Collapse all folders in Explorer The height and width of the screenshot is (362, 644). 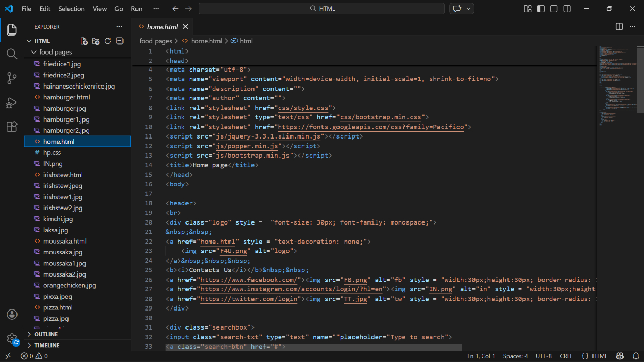[120, 41]
